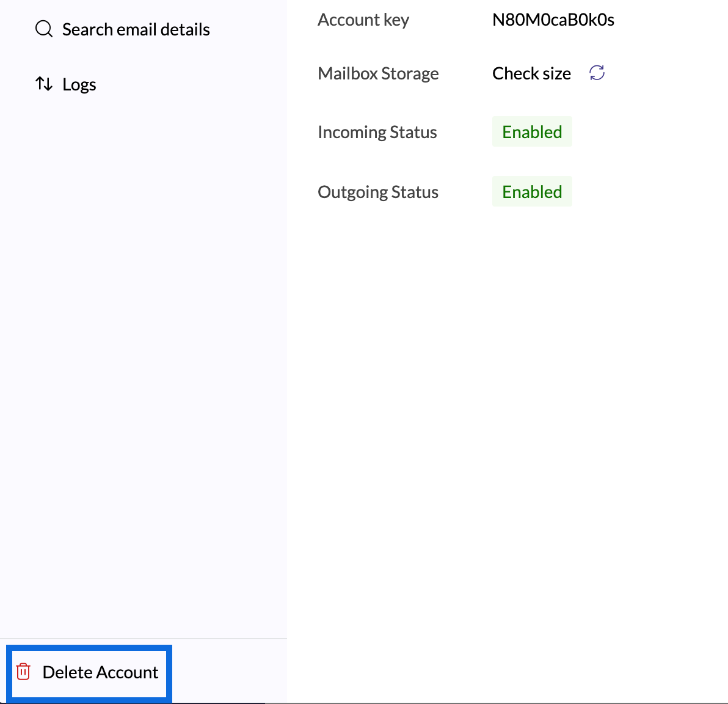
Task: Click the Check size link
Action: click(531, 73)
